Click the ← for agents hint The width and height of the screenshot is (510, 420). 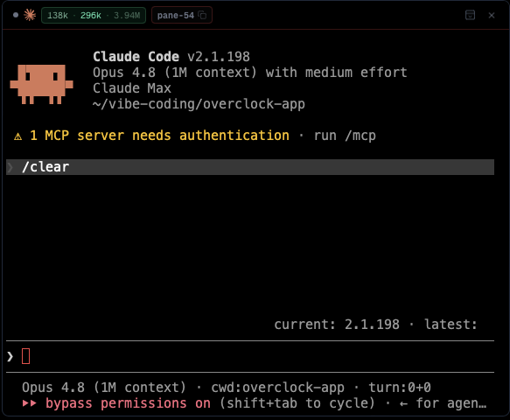click(443, 403)
